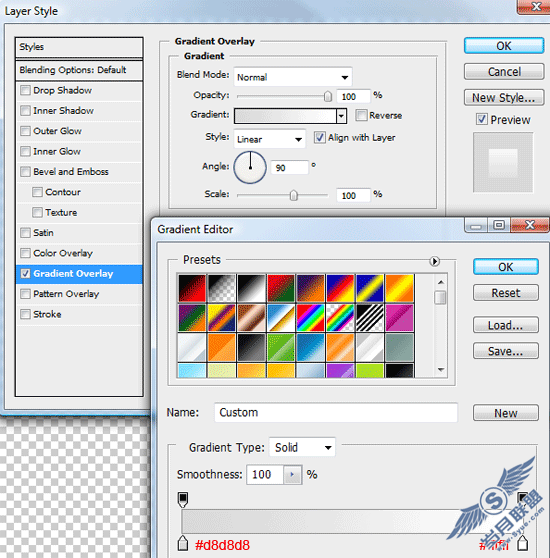Click the left opacity stop above gradient bar
550x558 pixels.
click(183, 500)
